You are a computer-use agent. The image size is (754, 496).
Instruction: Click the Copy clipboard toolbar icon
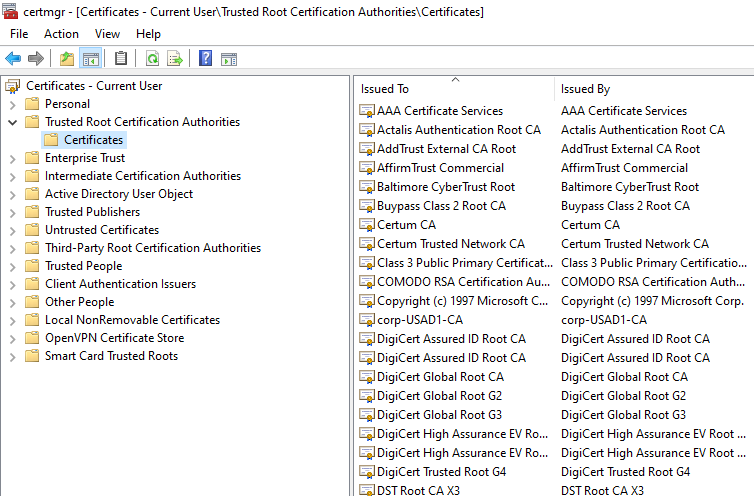tap(121, 59)
